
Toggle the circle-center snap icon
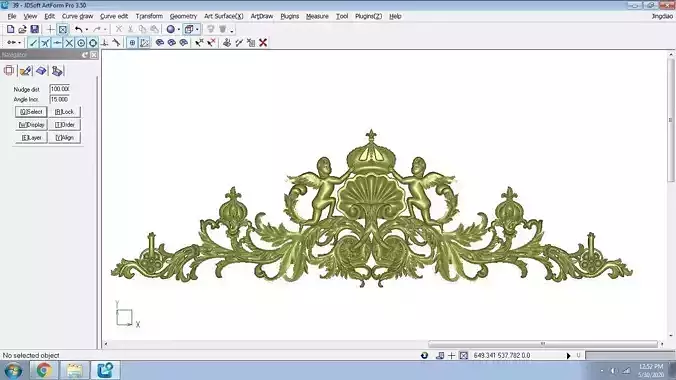(81, 43)
